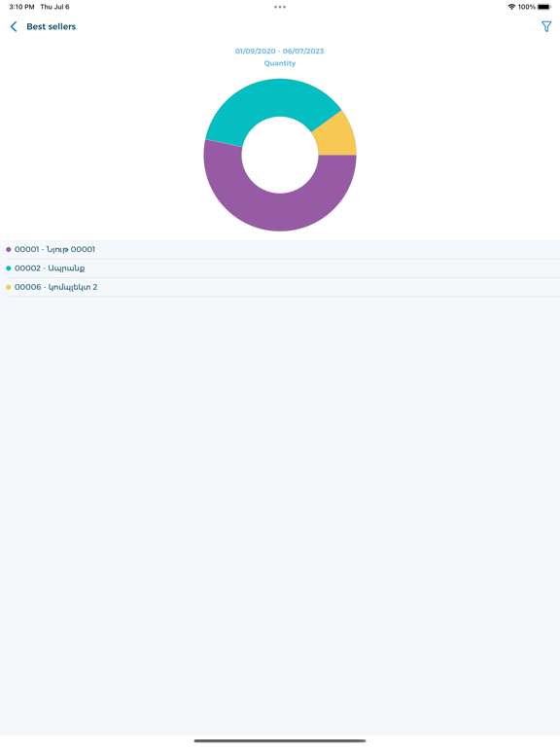Select the 00001 - Նյութ 00001 row
Viewport: 560px width, 747px height.
pos(280,250)
